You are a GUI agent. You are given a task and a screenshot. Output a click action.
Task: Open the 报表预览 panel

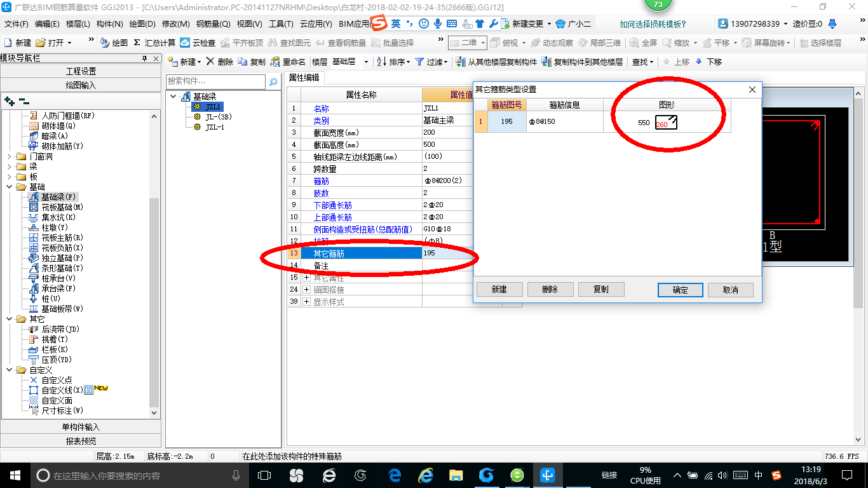click(81, 441)
